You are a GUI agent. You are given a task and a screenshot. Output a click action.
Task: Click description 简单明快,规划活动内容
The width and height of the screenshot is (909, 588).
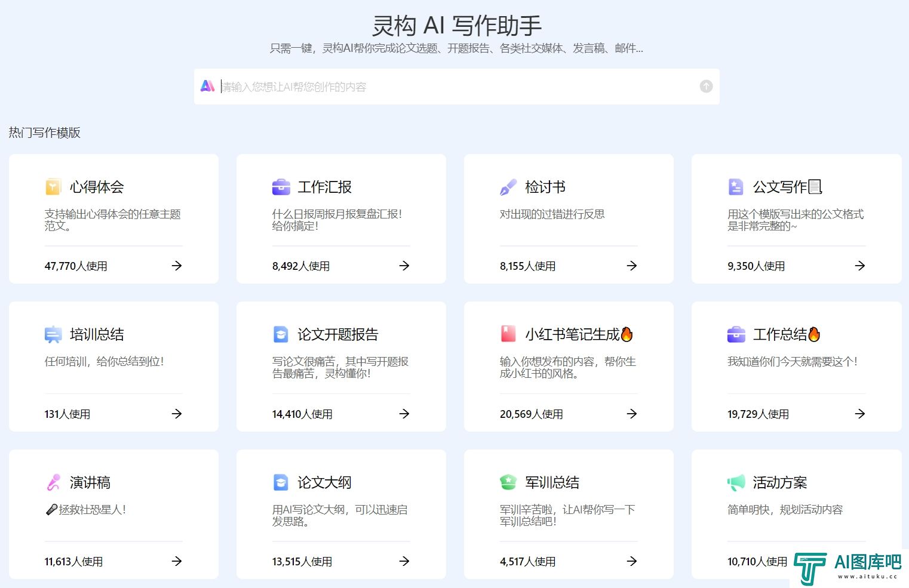tap(785, 509)
